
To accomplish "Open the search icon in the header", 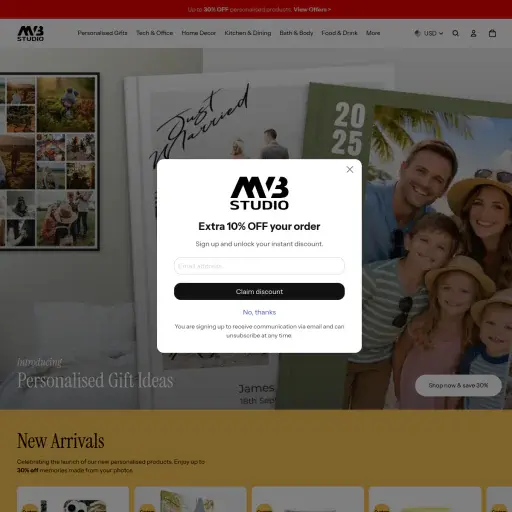I will click(x=455, y=33).
